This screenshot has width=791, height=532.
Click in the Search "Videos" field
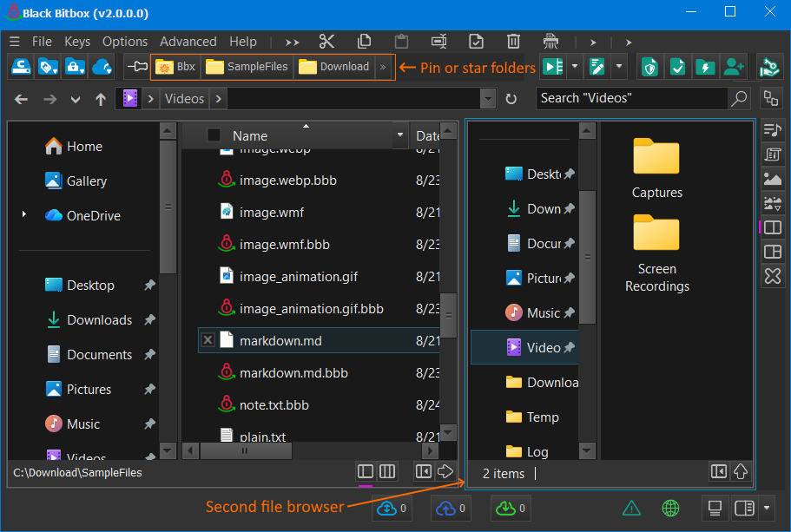point(632,98)
